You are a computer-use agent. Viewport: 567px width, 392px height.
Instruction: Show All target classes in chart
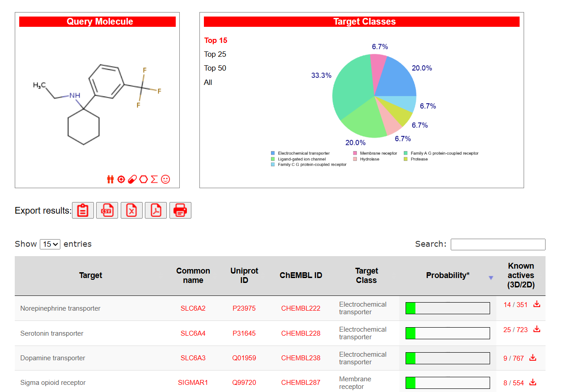208,82
